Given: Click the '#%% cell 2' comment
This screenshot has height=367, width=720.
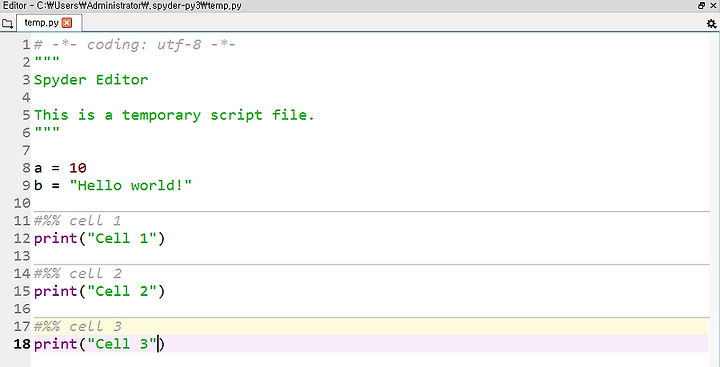Looking at the screenshot, I should pos(77,274).
